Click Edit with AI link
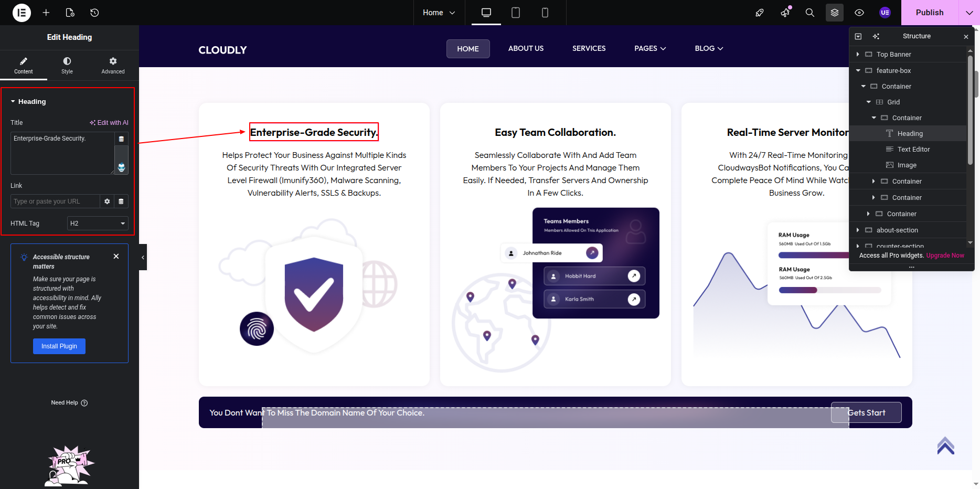This screenshot has width=980, height=489. [109, 123]
